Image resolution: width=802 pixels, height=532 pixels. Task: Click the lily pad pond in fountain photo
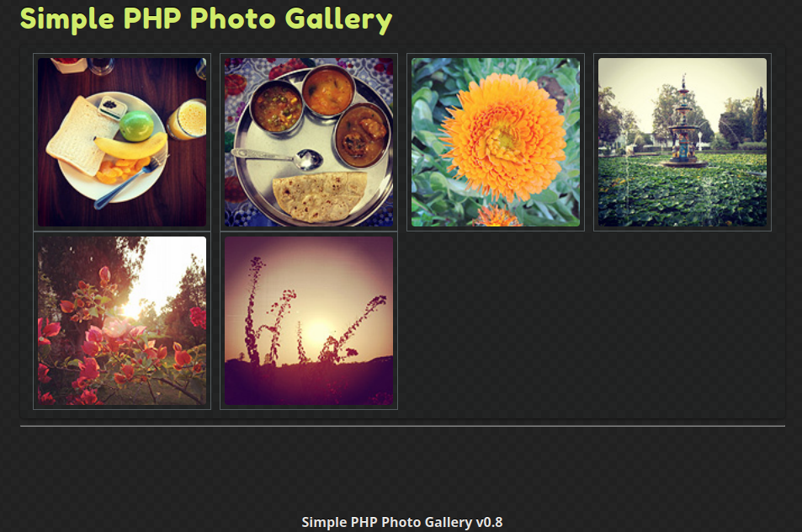click(x=682, y=192)
